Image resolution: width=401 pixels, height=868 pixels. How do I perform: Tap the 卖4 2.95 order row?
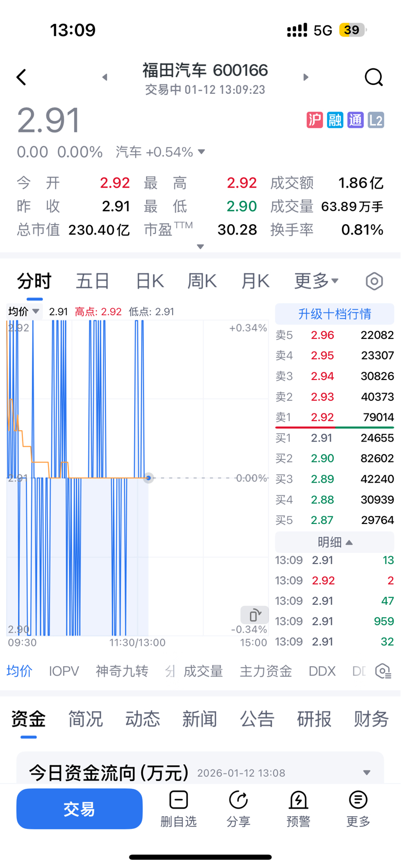click(335, 356)
